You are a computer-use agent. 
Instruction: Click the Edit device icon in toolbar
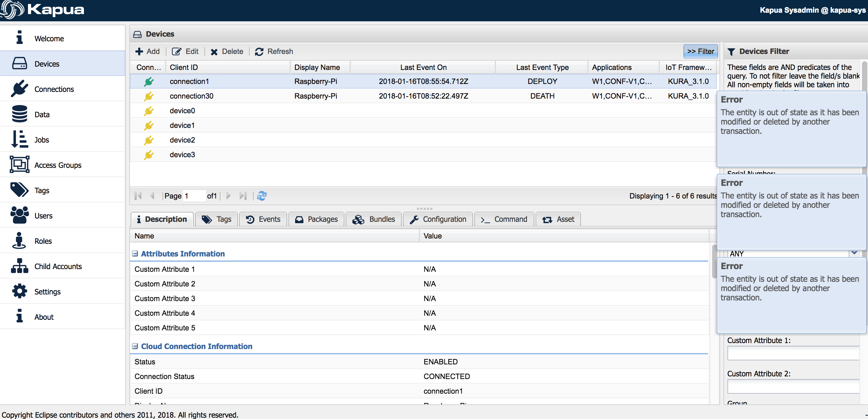pos(177,51)
